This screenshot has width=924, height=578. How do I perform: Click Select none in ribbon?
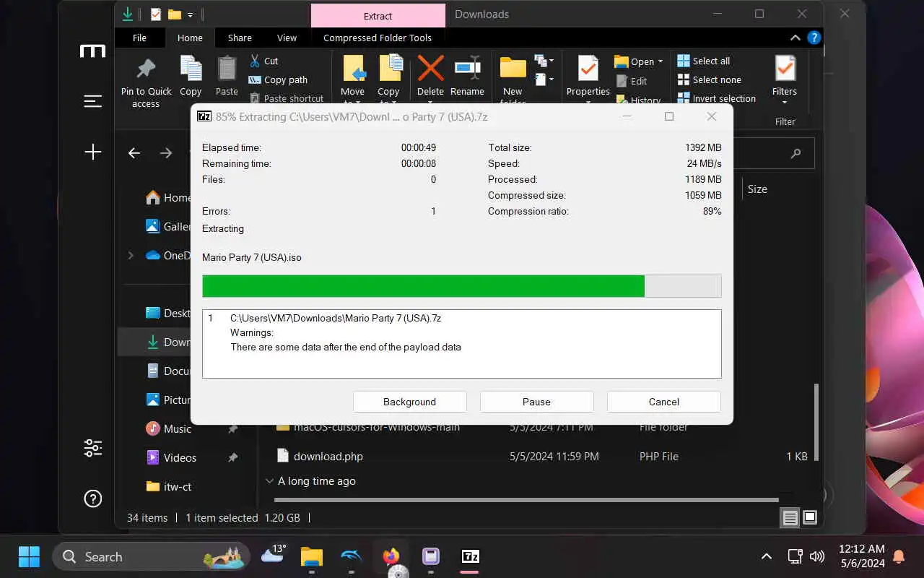(x=710, y=80)
